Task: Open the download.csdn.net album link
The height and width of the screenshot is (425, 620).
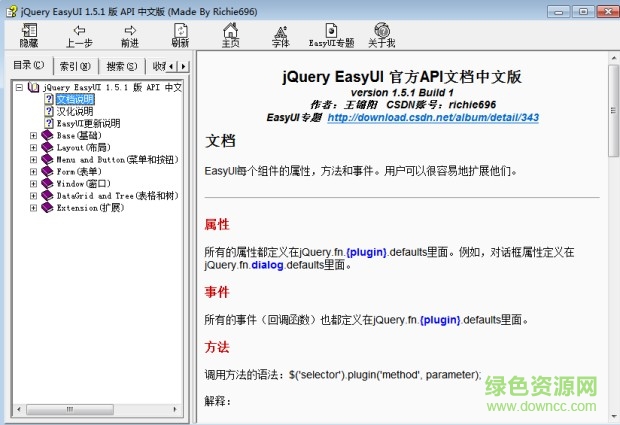Action: (433, 117)
